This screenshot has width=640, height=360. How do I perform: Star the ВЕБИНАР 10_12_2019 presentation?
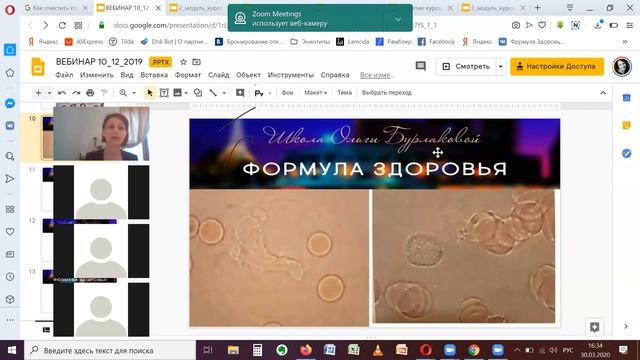(x=183, y=62)
